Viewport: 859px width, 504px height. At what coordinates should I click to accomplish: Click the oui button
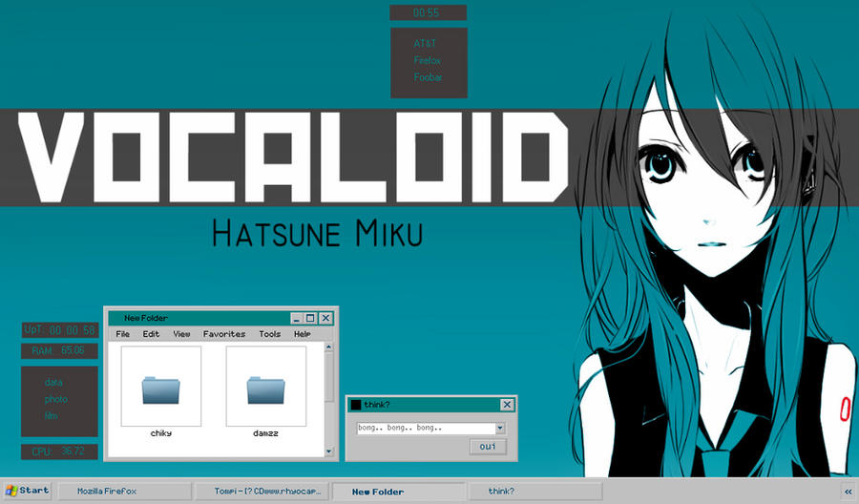tap(488, 447)
